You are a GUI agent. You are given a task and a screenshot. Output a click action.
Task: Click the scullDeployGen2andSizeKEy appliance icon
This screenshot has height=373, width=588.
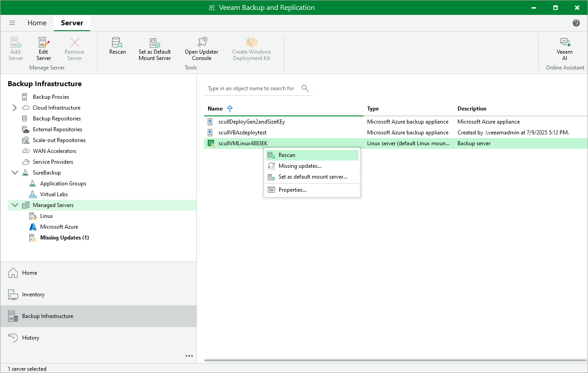[210, 122]
